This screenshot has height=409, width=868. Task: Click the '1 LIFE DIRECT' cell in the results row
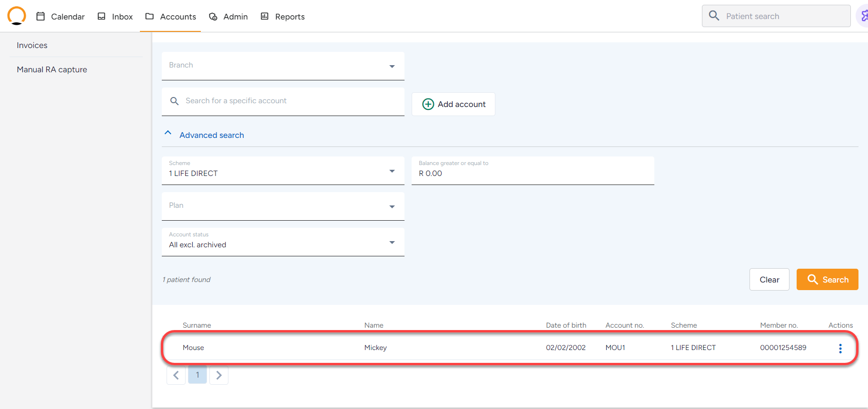[x=693, y=348]
